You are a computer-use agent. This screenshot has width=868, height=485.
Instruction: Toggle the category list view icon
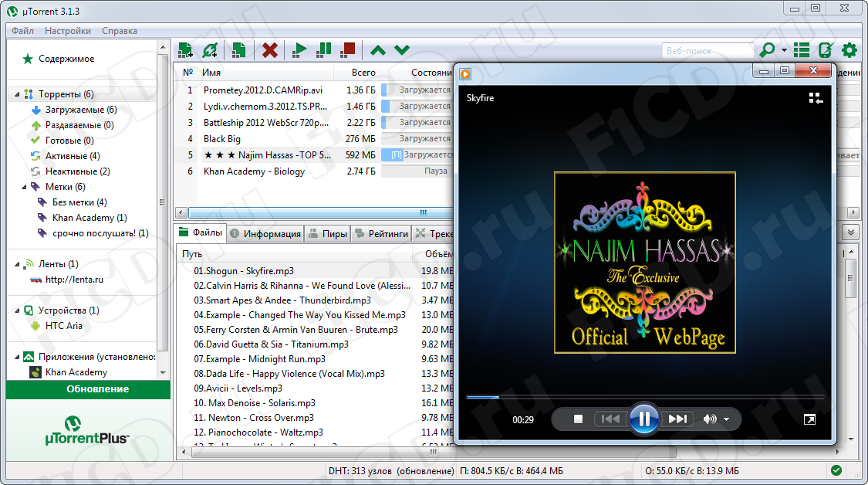[802, 50]
